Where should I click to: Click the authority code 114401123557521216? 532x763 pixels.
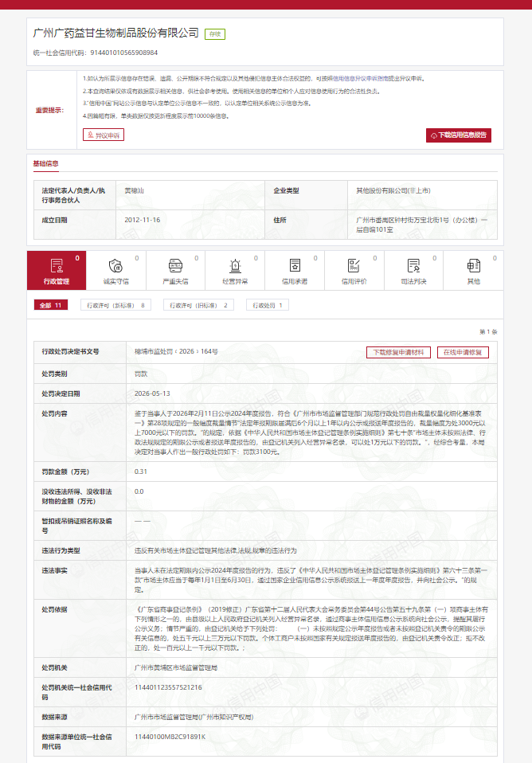[168, 687]
